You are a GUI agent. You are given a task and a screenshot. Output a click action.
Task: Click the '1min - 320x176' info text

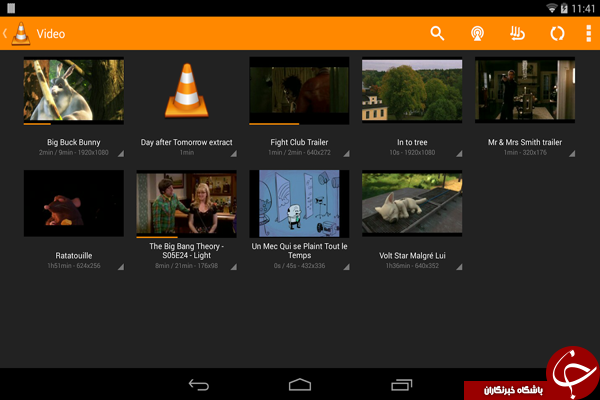click(x=525, y=152)
